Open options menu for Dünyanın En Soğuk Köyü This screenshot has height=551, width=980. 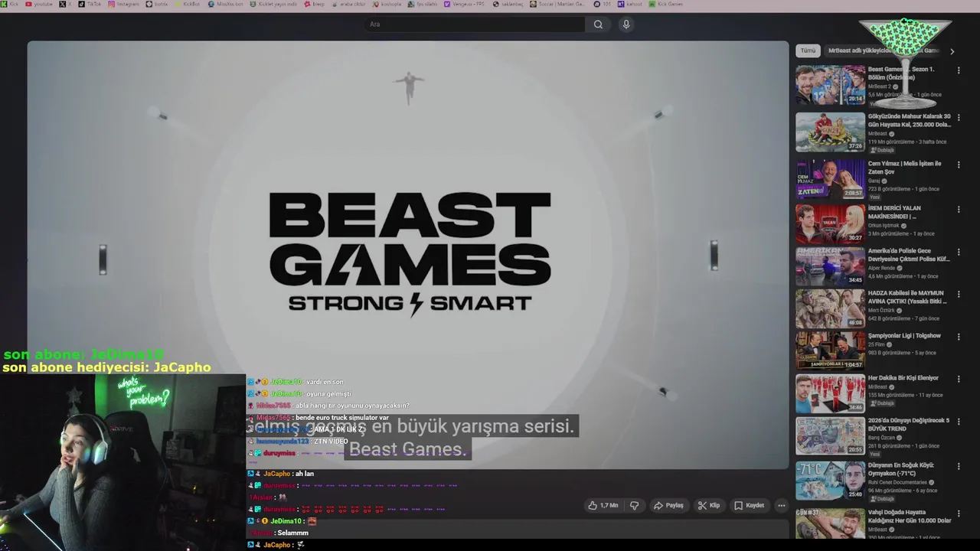coord(959,466)
